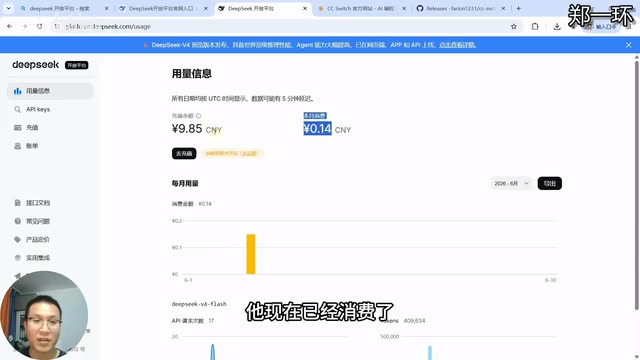
Task: Click the info icon beside 充值余额
Action: 198,116
